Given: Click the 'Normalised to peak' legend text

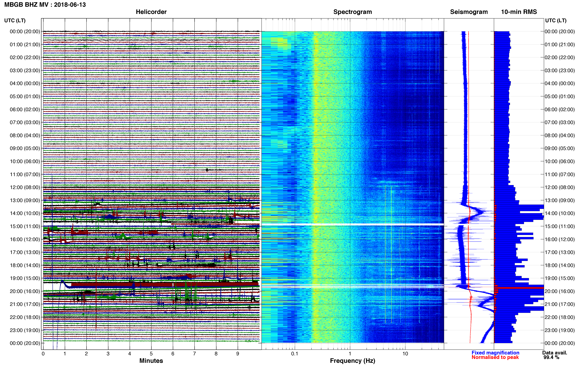Looking at the screenshot, I should coord(495,357).
